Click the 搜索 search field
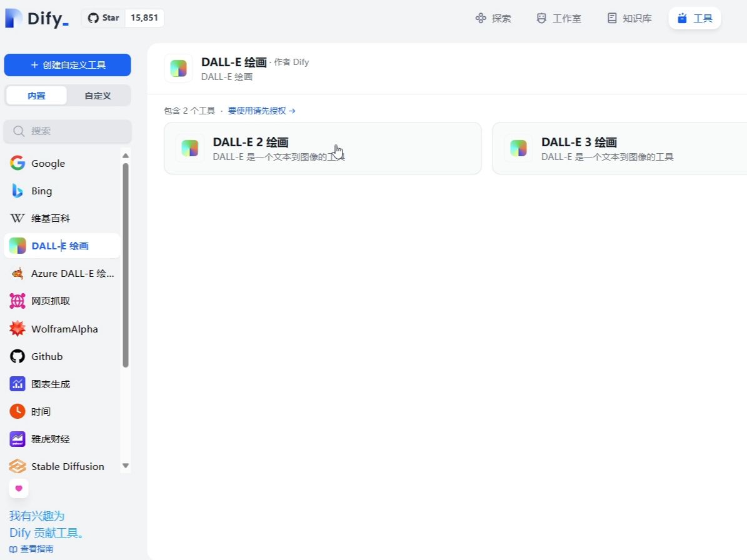 click(x=68, y=131)
